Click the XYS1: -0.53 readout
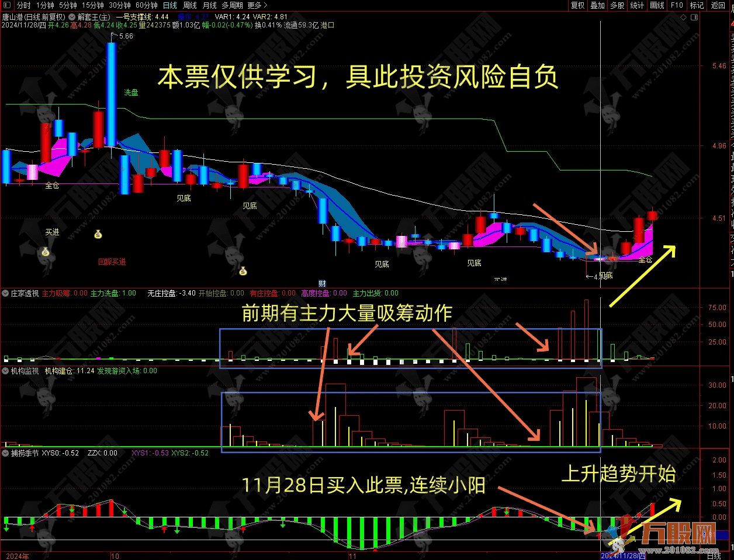The width and height of the screenshot is (734, 560). pyautogui.click(x=150, y=453)
